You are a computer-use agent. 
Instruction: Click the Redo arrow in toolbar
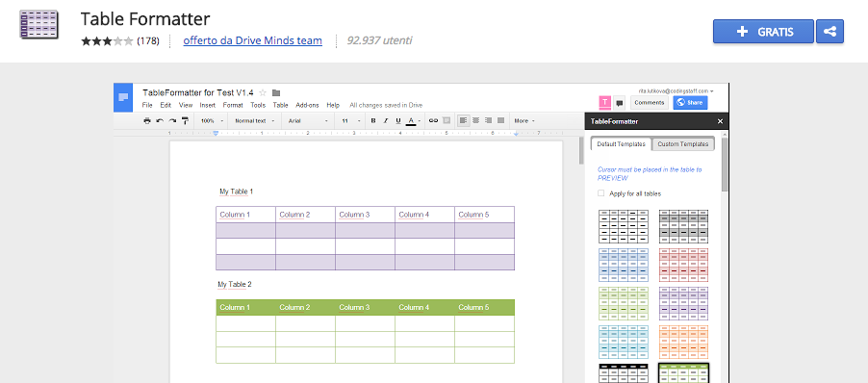point(172,120)
